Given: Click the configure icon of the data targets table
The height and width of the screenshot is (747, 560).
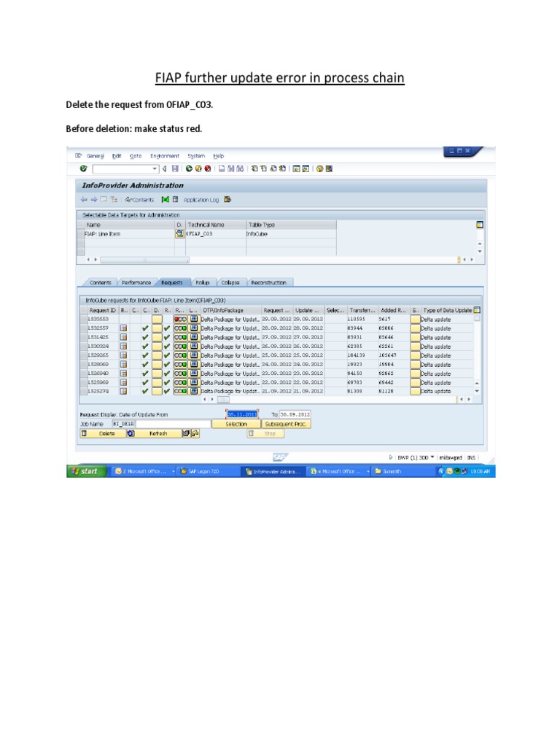Looking at the screenshot, I should pos(480,225).
